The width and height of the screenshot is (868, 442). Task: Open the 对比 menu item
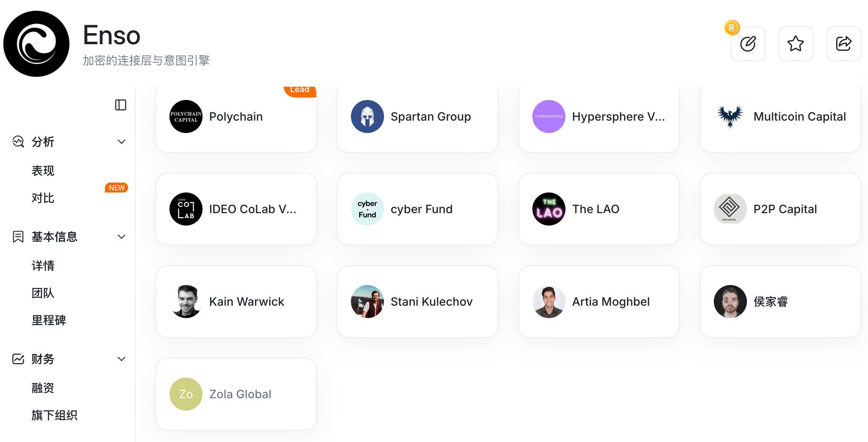tap(43, 198)
